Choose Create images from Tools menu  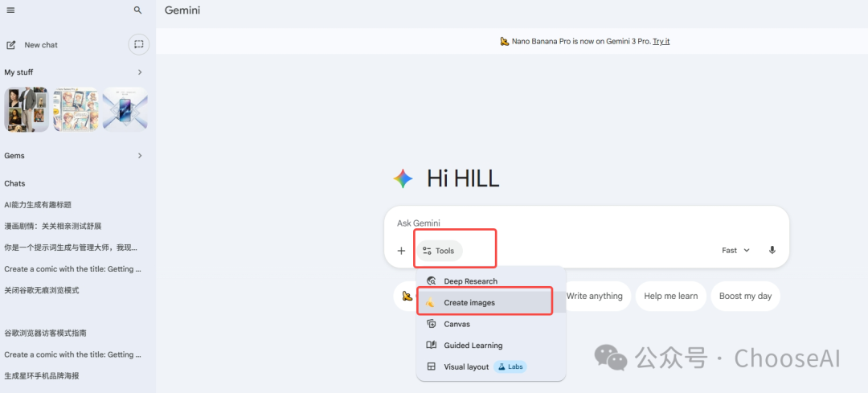pyautogui.click(x=485, y=303)
